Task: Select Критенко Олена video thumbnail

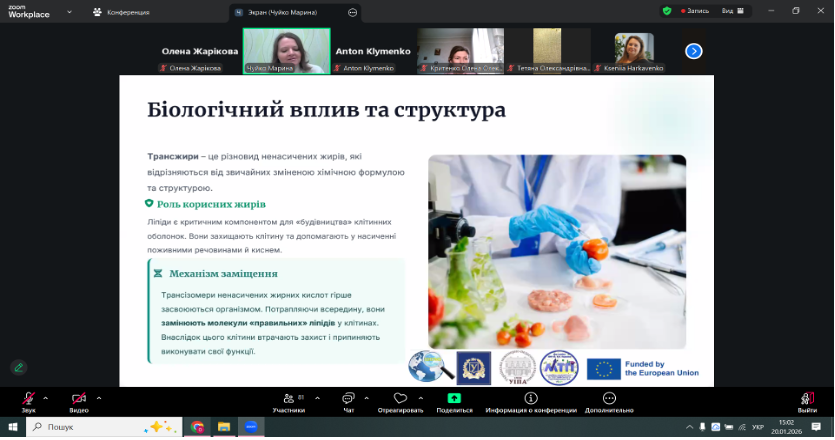Action: coord(460,51)
